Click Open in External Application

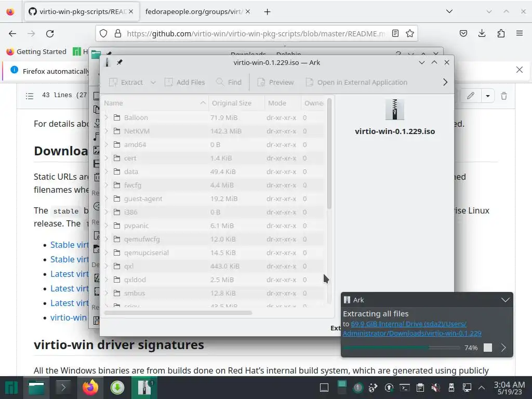point(356,82)
